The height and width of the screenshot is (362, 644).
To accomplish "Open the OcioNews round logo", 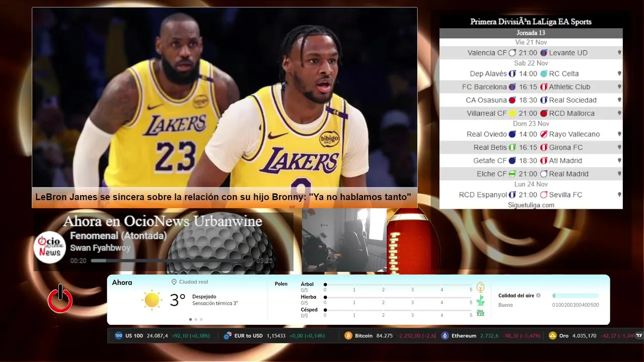I will pyautogui.click(x=50, y=247).
